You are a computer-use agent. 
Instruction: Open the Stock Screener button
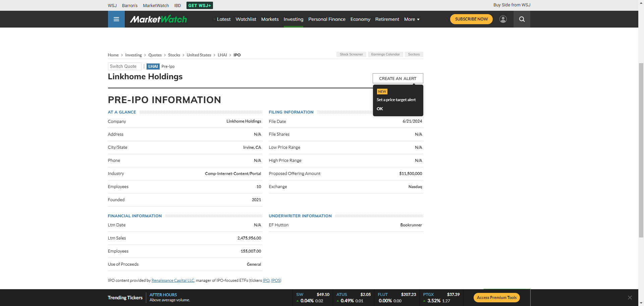351,54
